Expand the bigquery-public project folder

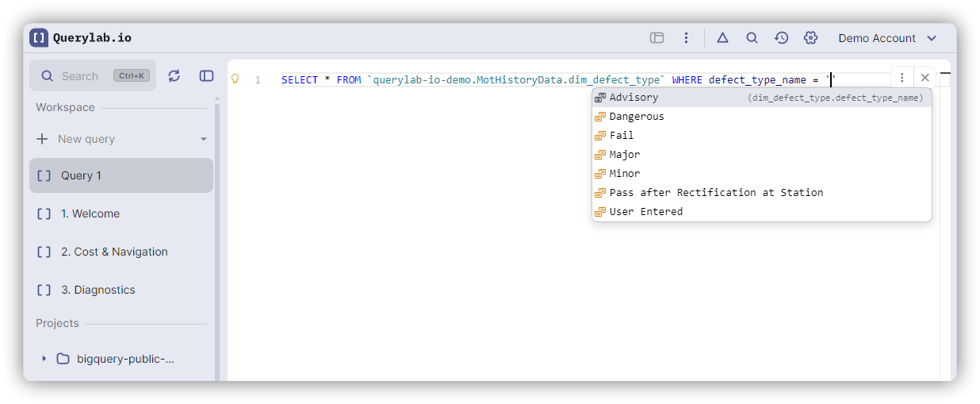pyautogui.click(x=44, y=359)
